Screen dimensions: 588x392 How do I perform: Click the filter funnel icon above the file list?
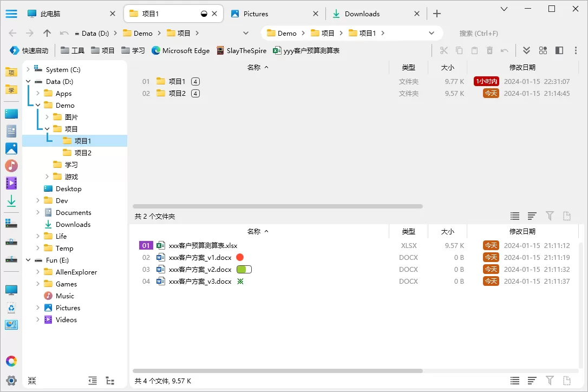[550, 215]
